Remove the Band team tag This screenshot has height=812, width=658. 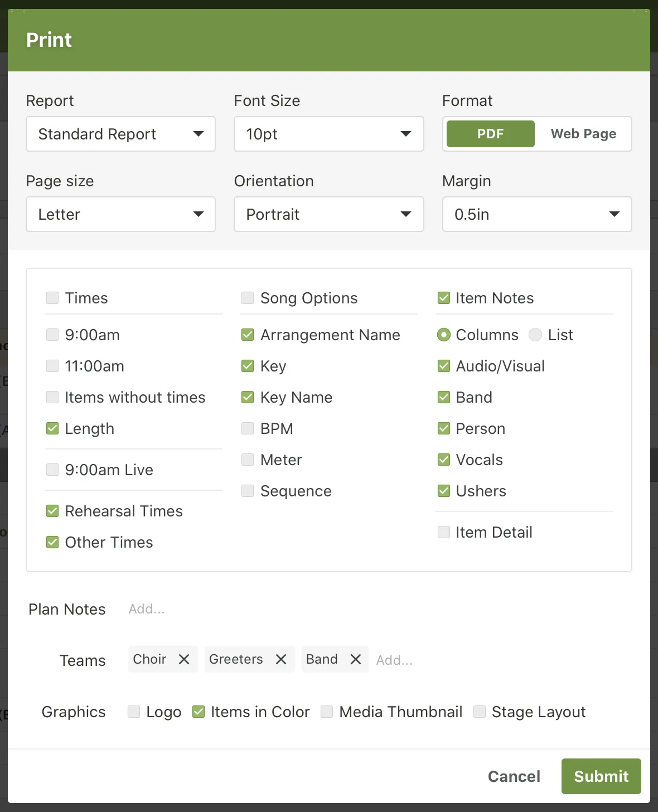click(356, 659)
